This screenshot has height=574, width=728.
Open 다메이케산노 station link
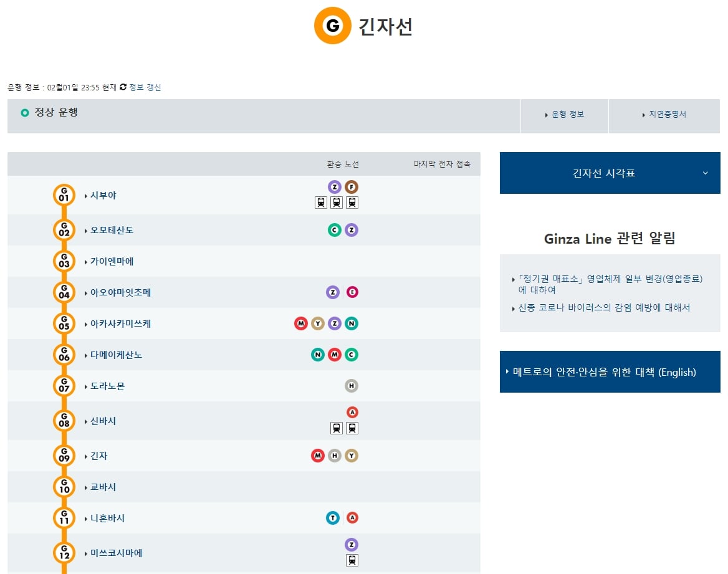click(x=116, y=355)
